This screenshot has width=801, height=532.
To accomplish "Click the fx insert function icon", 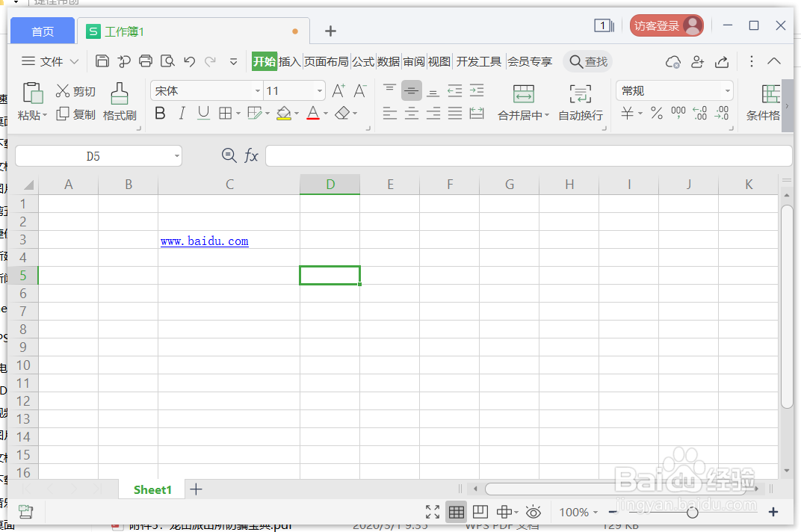I will coord(251,155).
